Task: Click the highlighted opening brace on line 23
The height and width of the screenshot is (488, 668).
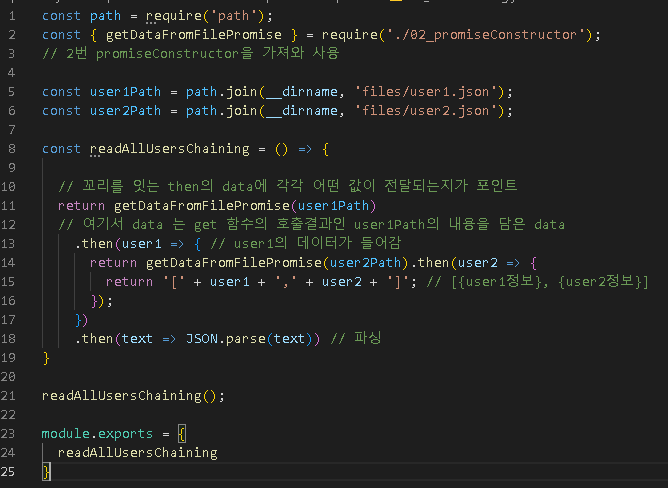Action: [182, 434]
